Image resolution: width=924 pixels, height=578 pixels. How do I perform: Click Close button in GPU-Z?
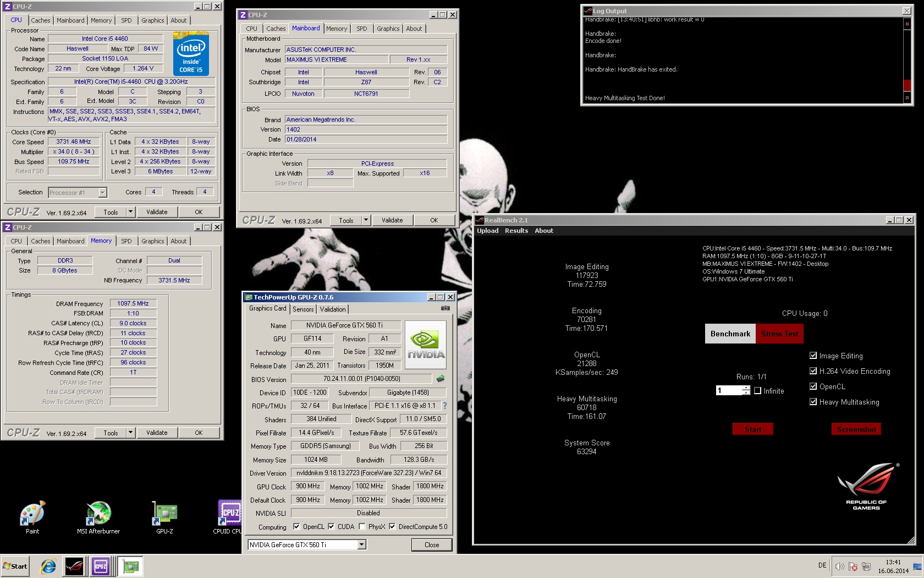[432, 545]
